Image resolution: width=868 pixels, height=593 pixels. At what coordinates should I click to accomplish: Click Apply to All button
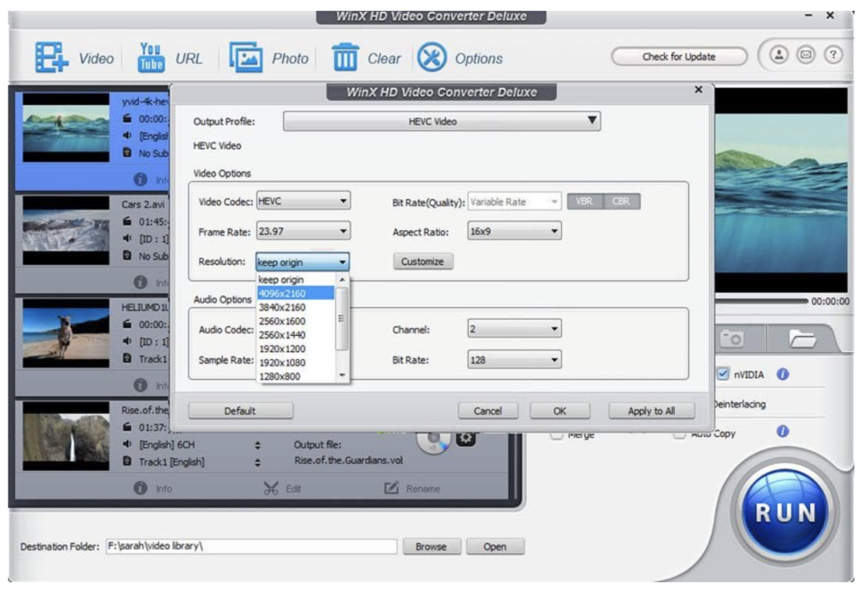click(651, 411)
